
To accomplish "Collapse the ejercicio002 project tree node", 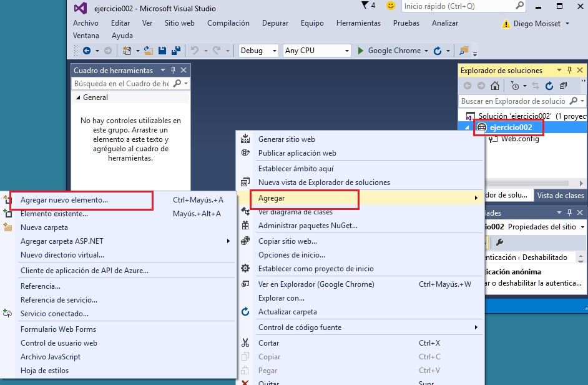I will [468, 127].
